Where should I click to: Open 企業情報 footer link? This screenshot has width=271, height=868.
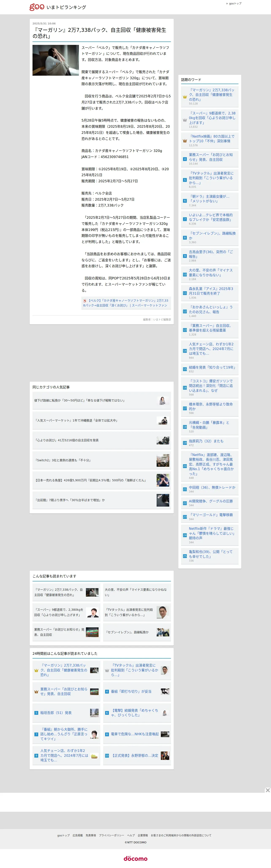tap(143, 836)
